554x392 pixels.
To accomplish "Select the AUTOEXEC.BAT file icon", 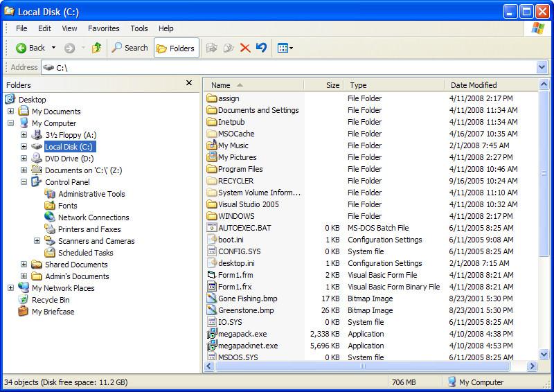I will (212, 228).
